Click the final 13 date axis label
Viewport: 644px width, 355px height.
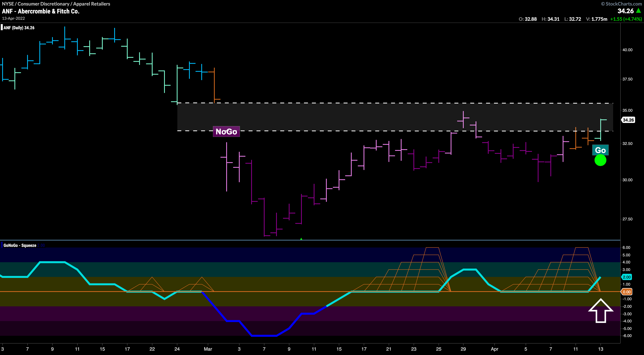[x=600, y=349]
